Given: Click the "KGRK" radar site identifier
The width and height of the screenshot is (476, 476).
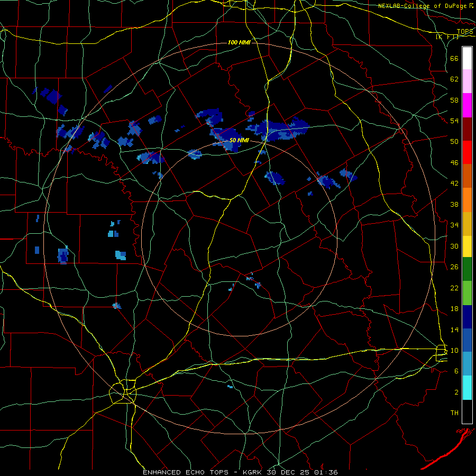Looking at the screenshot, I should click(253, 472).
